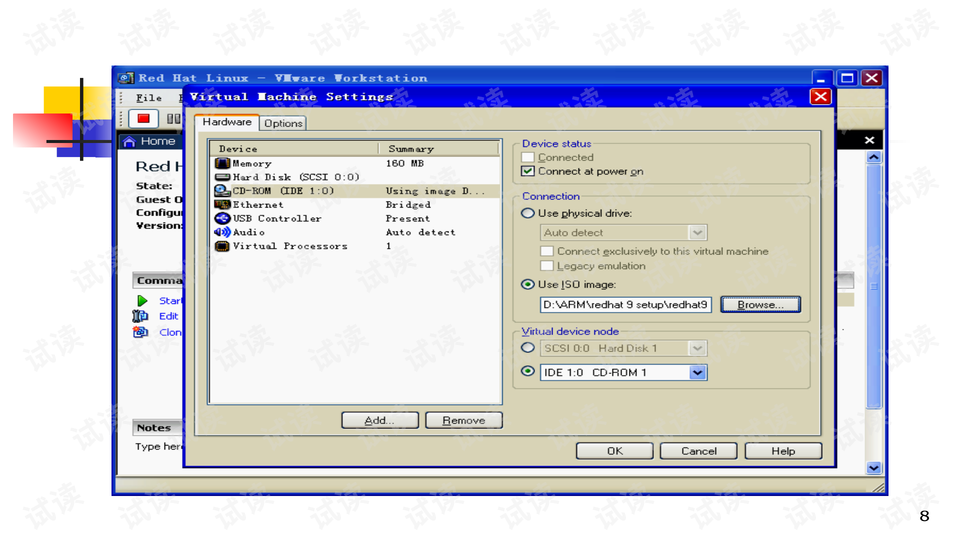Enable Connect exclusively to this virtual machine
Viewport: 960px width, 540px height.
pyautogui.click(x=547, y=251)
